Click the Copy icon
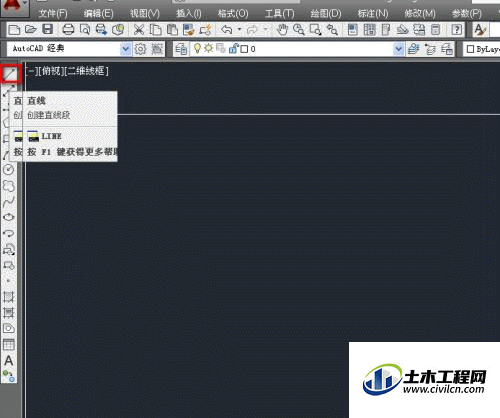 155,30
